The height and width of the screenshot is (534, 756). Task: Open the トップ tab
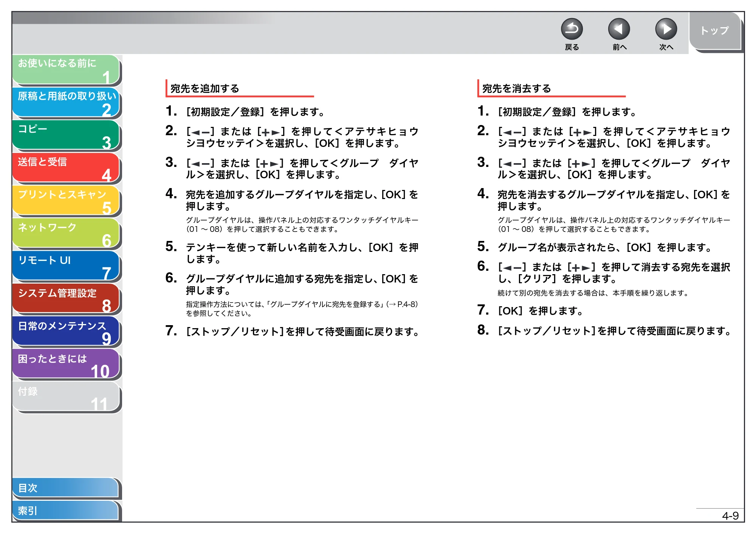(x=715, y=31)
